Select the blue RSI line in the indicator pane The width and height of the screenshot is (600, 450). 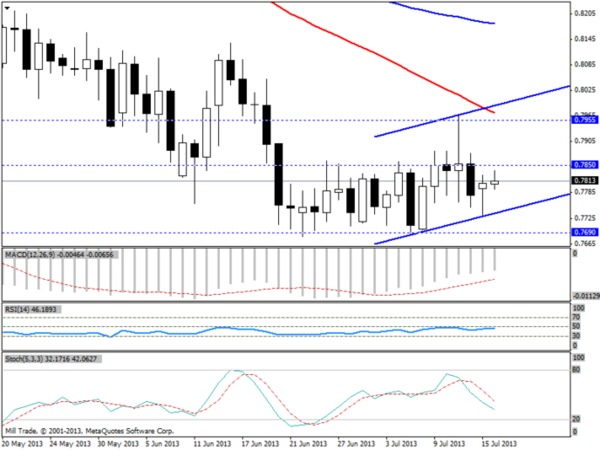[x=249, y=332]
